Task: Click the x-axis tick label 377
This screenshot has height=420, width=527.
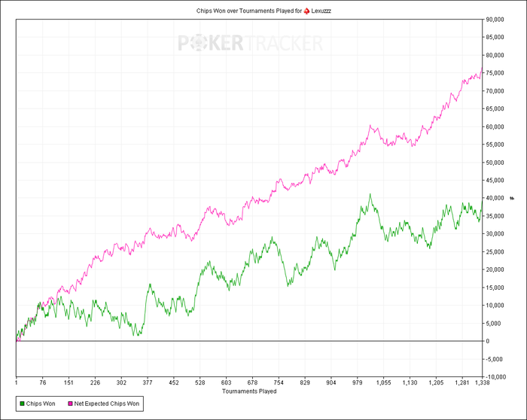Action: (148, 382)
